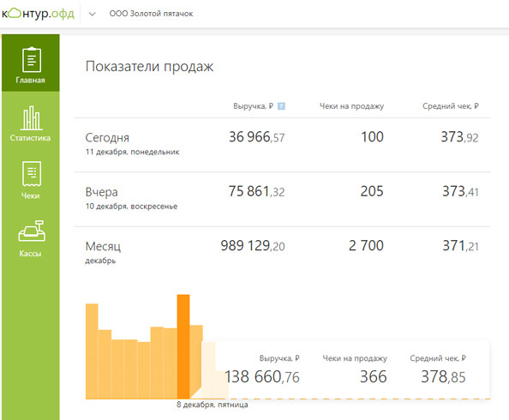Image resolution: width=509 pixels, height=420 pixels.
Task: Click monthly receipts count 2 700
Action: point(366,245)
